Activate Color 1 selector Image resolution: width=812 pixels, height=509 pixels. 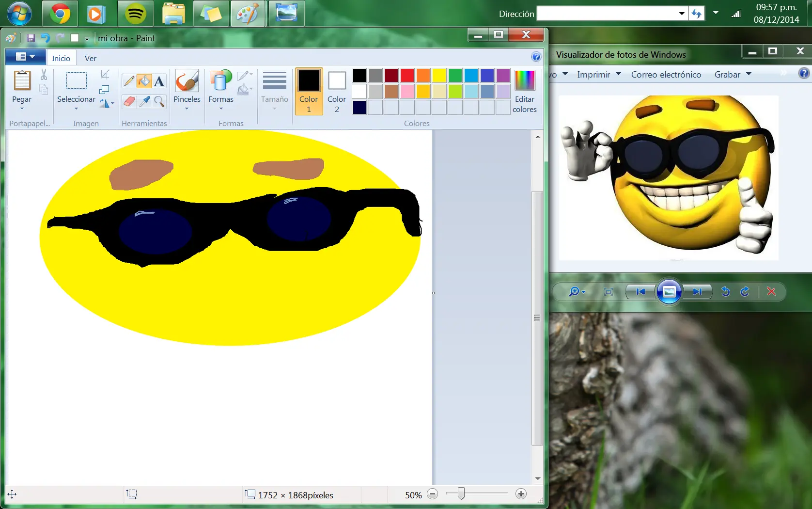click(x=309, y=91)
